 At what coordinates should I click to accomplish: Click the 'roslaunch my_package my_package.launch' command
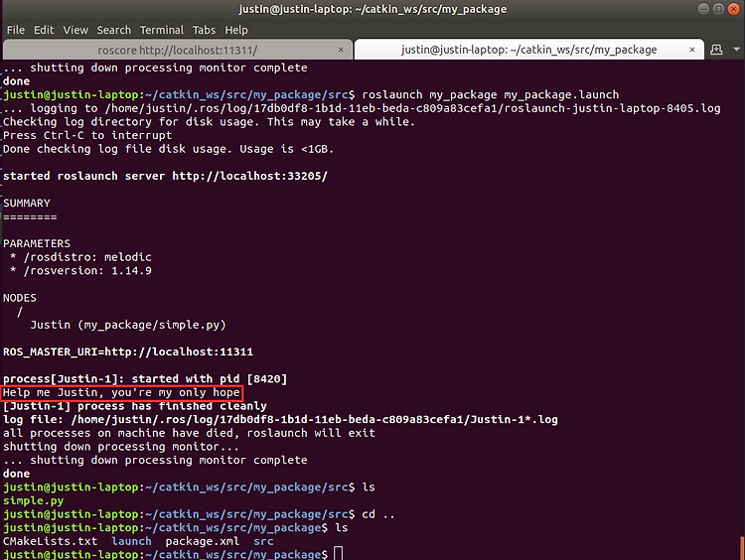point(491,94)
